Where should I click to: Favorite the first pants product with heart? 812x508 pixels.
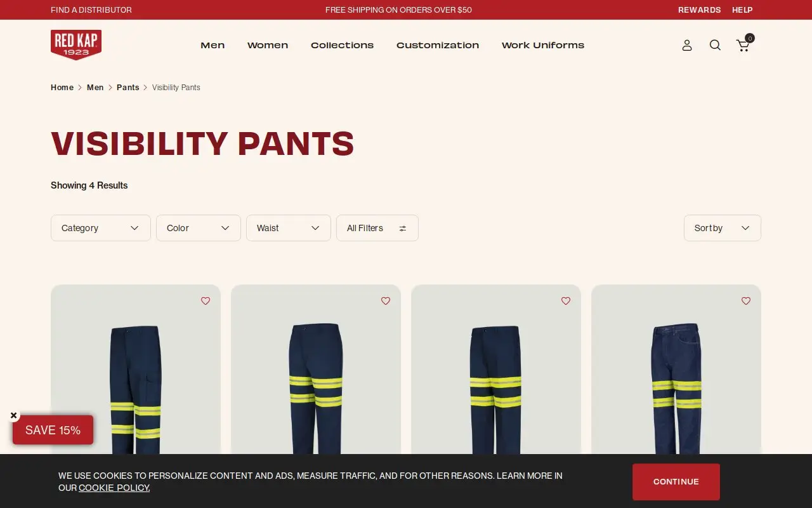[206, 301]
